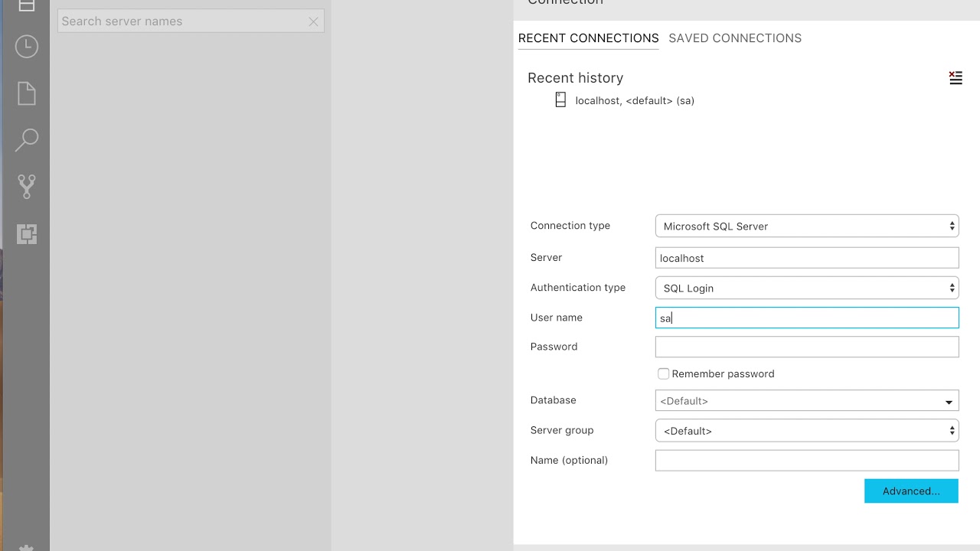
Task: Open the Servers sidebar icon
Action: (x=27, y=5)
